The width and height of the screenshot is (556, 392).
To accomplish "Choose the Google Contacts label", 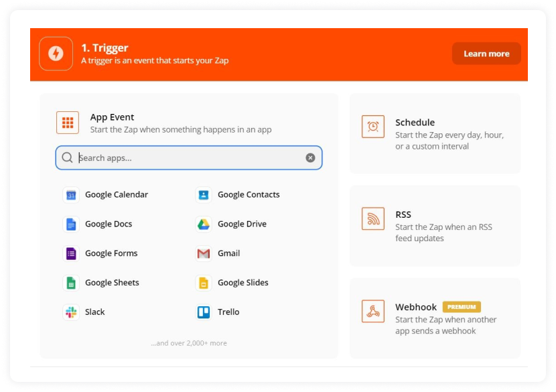I will (x=249, y=194).
